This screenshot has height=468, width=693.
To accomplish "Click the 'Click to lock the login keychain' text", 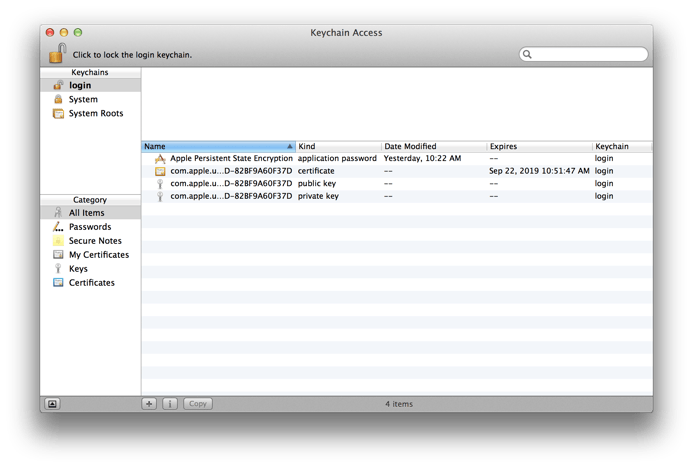I will pos(132,55).
